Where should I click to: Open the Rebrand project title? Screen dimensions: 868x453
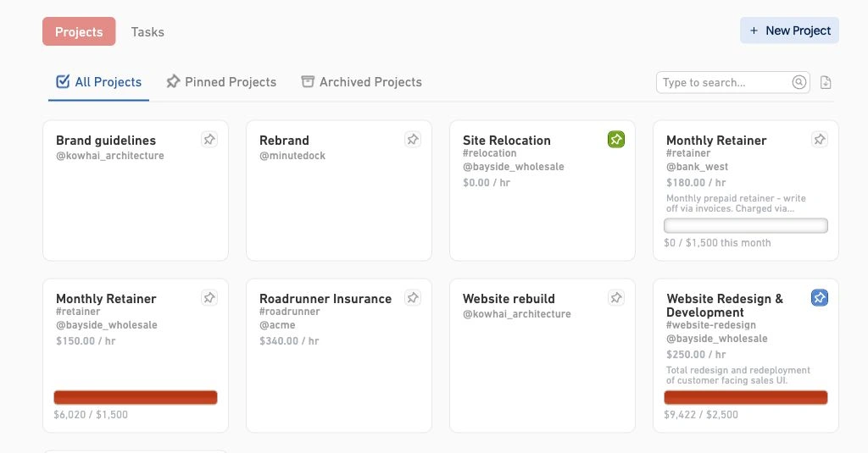tap(284, 141)
